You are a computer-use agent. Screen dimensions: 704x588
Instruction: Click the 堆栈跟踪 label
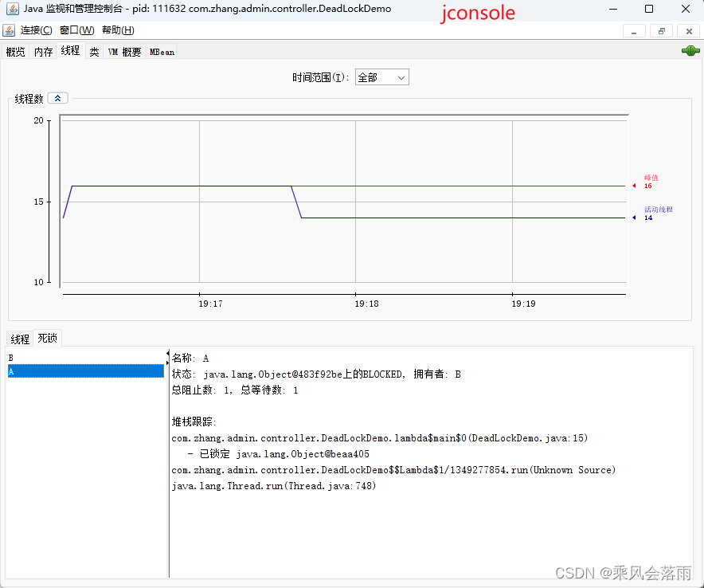coord(194,421)
